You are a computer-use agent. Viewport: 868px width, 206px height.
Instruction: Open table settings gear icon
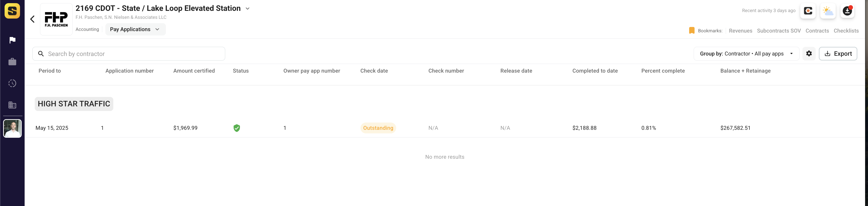(x=809, y=54)
